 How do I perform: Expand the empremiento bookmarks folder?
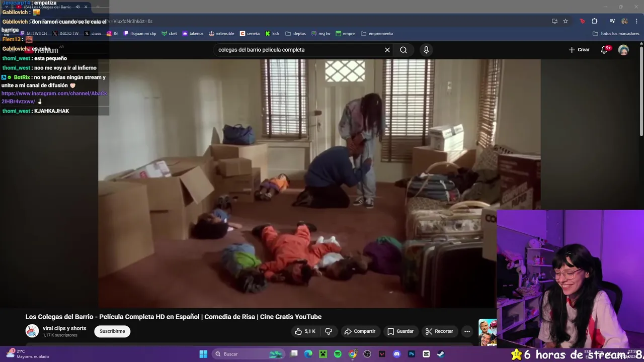(x=377, y=34)
